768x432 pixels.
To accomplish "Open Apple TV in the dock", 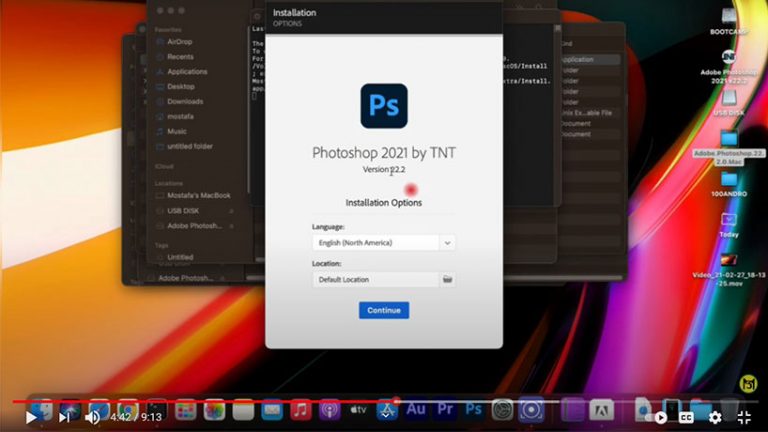I will pos(358,410).
